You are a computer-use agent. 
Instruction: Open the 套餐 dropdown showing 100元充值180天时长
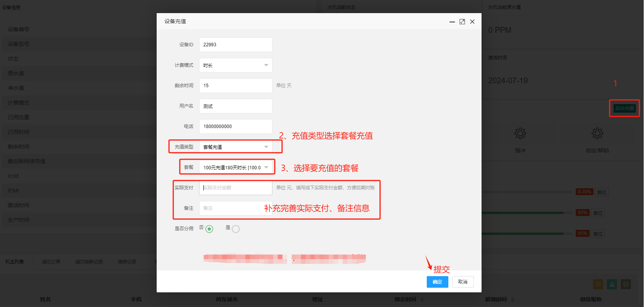tap(236, 167)
